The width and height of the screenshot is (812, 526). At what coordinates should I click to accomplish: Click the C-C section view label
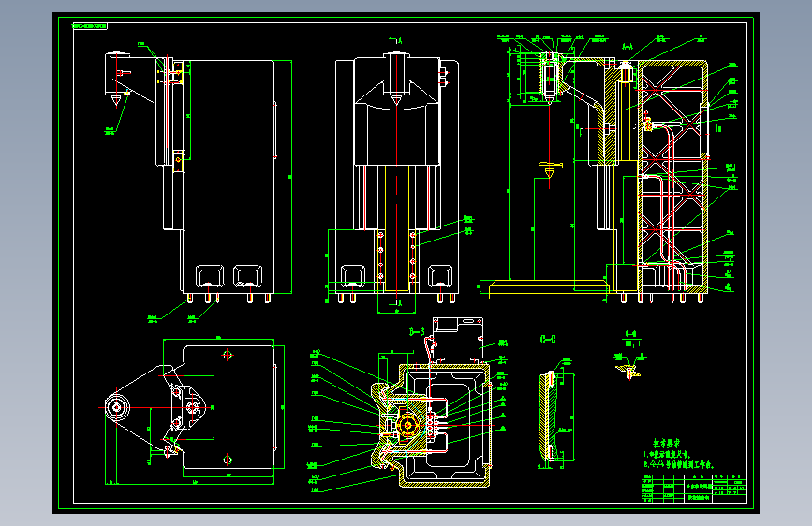coord(548,340)
